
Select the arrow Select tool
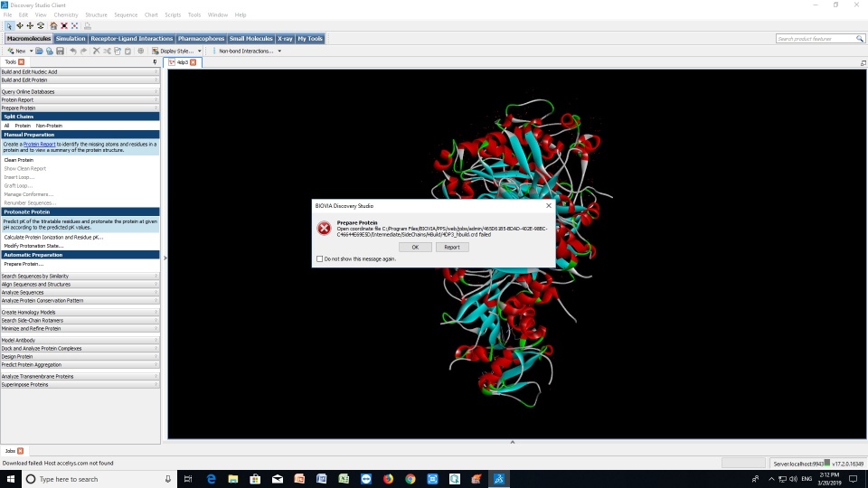point(9,26)
